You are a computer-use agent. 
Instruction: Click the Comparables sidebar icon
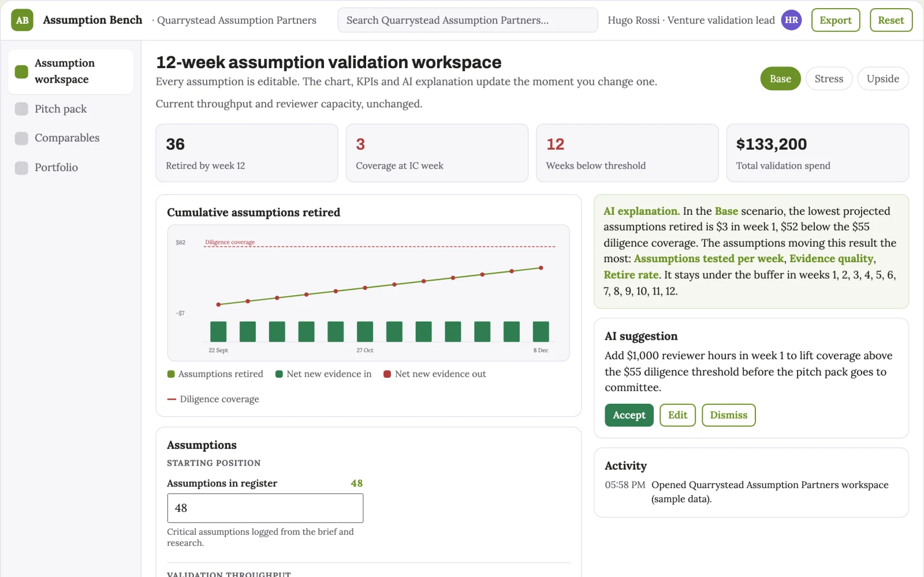coord(21,138)
